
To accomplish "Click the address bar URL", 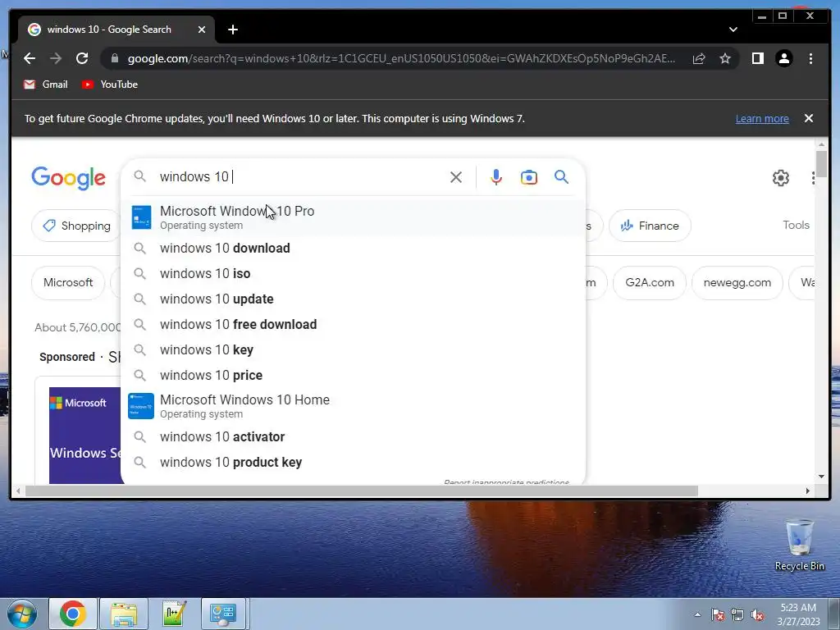I will [401, 58].
